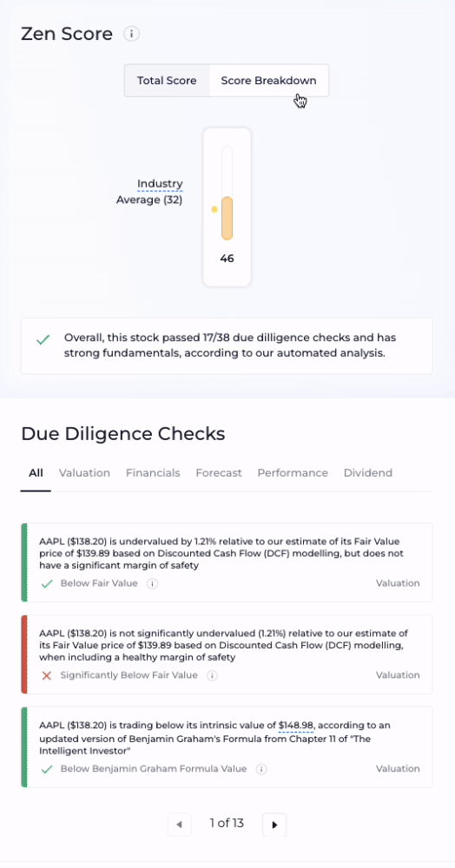Viewport: 455px width, 868px height.
Task: Click the Zen Score info icon
Action: [x=131, y=35]
